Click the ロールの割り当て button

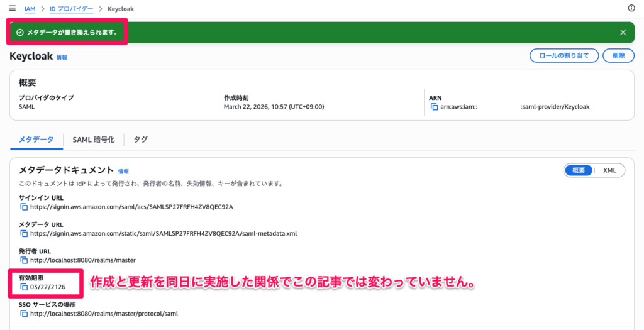click(563, 56)
